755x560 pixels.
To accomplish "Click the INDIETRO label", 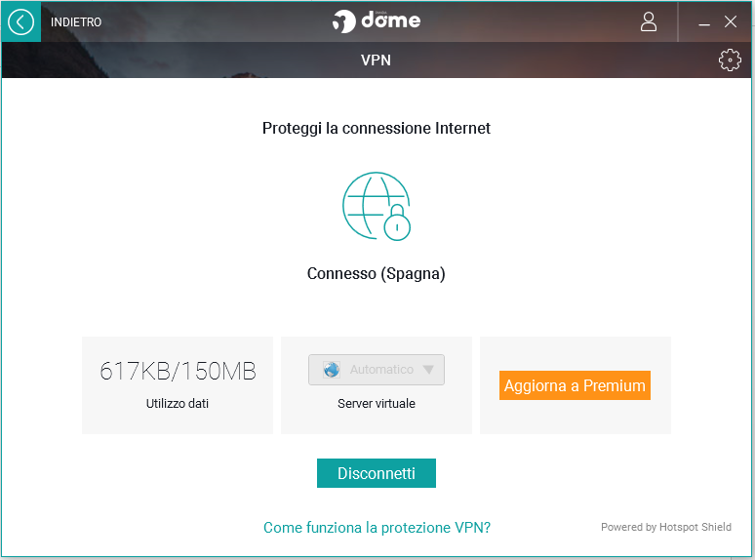I will point(76,22).
